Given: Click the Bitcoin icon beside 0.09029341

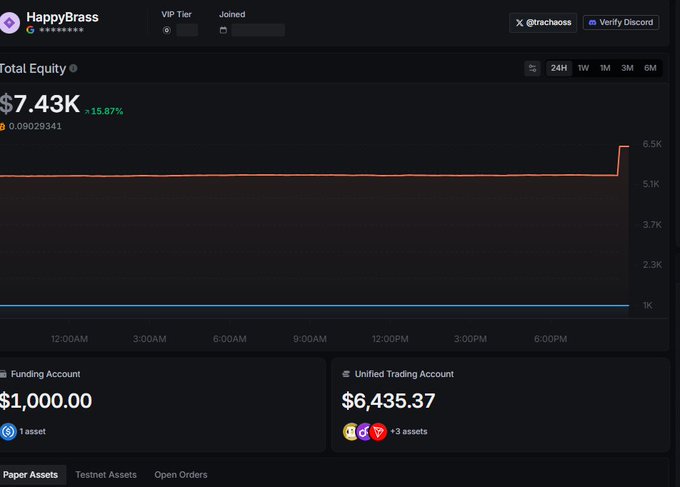Looking at the screenshot, I should coord(2,127).
